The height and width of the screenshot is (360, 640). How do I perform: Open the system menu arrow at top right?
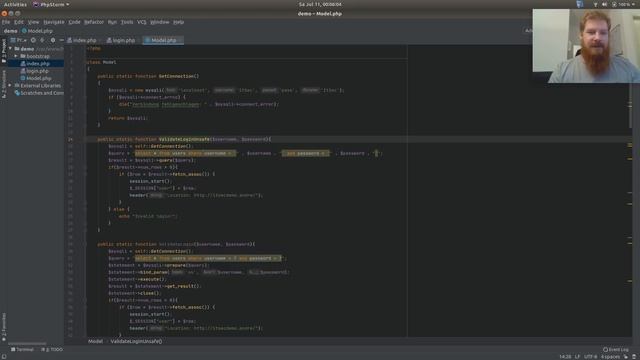point(633,4)
